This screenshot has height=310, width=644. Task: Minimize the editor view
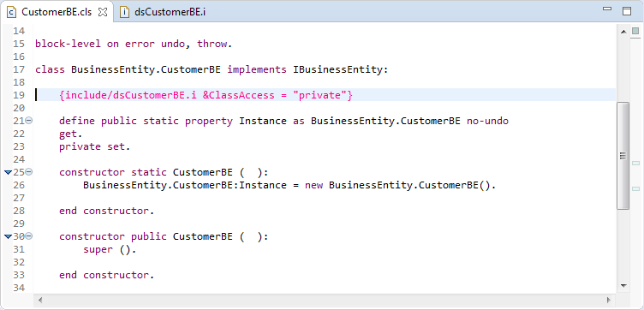[607, 9]
